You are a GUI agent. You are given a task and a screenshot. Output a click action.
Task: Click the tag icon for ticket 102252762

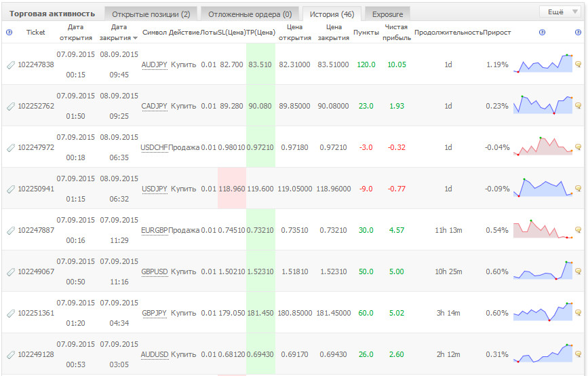coord(11,106)
